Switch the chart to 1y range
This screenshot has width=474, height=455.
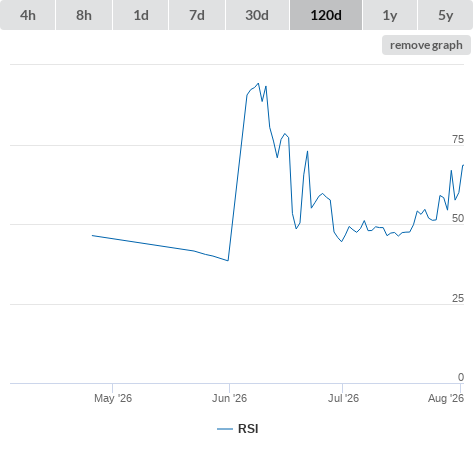[x=390, y=15]
